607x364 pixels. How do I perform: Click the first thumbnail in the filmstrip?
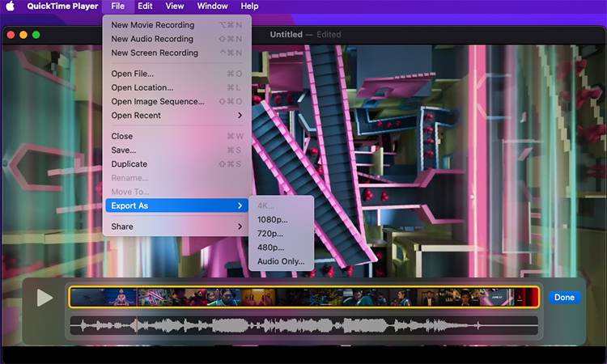click(87, 298)
